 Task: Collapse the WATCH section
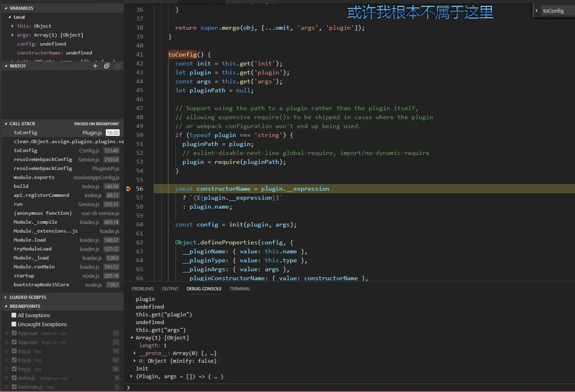[x=6, y=66]
